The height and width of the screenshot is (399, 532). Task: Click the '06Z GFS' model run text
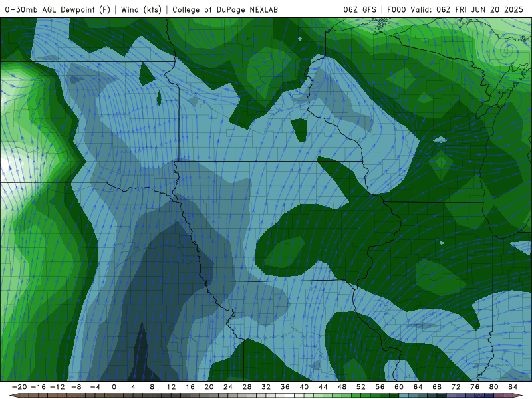click(360, 9)
